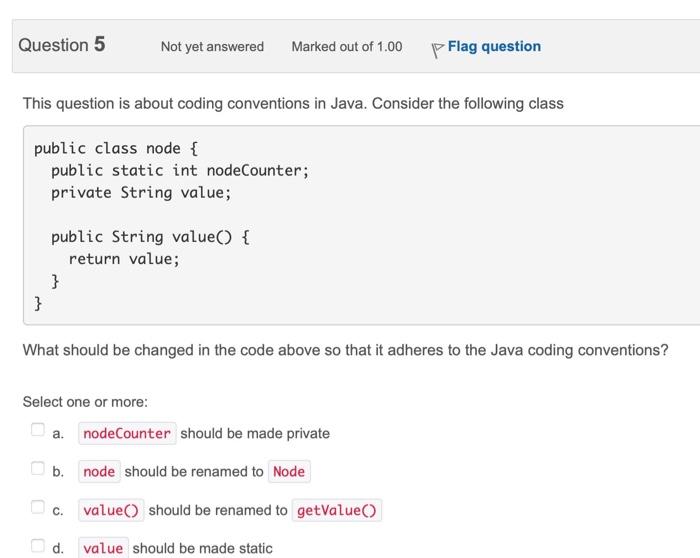
Task: Click the getValue() code label in option c
Action: (x=337, y=510)
